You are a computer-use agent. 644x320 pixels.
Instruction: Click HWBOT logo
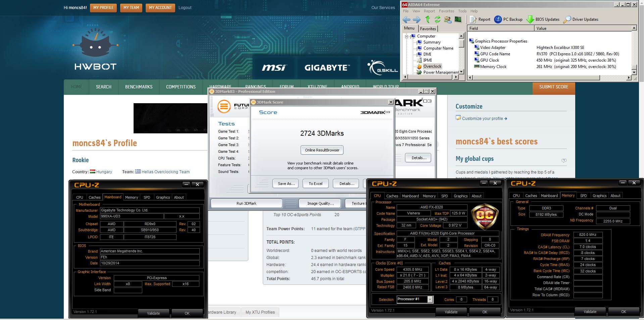click(x=95, y=50)
